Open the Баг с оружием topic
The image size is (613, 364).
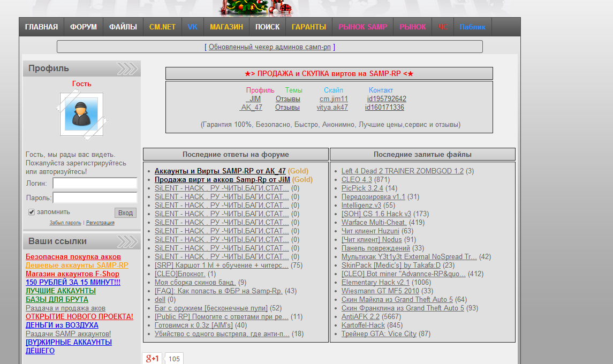[211, 308]
